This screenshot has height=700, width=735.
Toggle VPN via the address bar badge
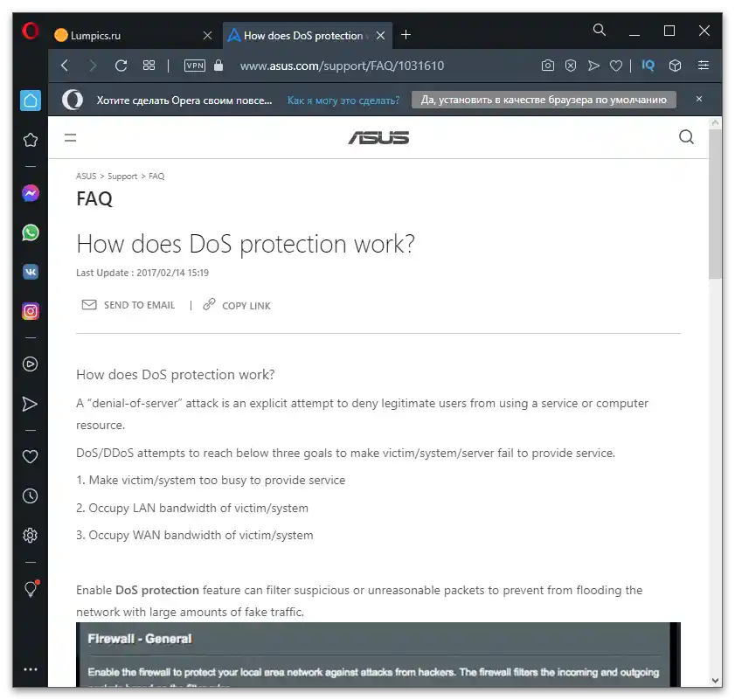click(194, 66)
